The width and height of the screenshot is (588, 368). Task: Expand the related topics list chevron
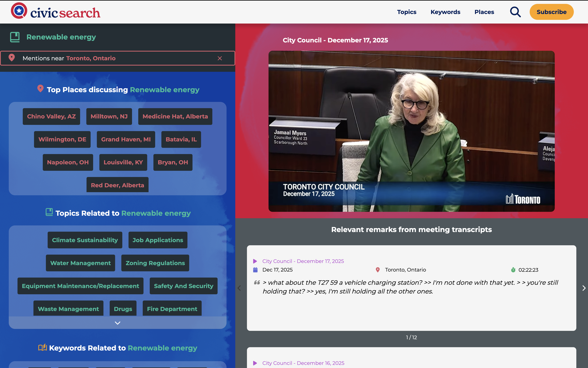[117, 323]
